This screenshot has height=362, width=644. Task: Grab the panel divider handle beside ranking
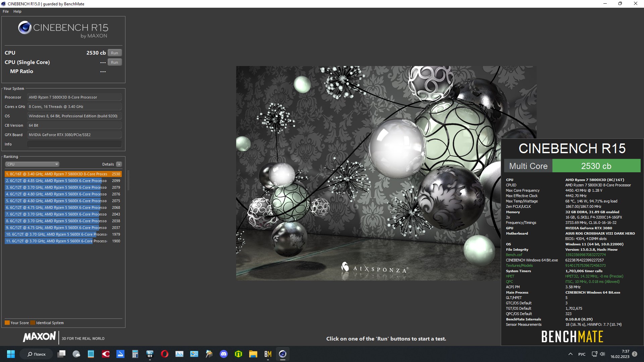tap(128, 180)
